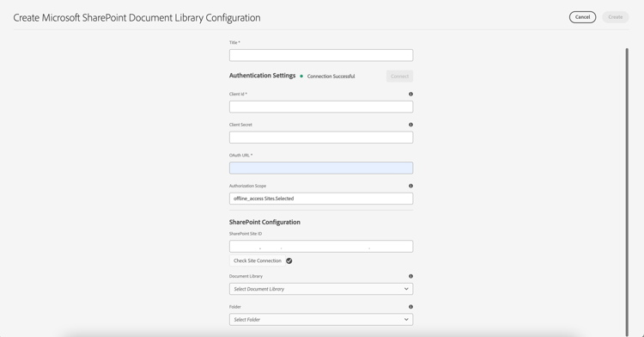The height and width of the screenshot is (337, 644).
Task: Focus the Client Id input field
Action: tap(321, 107)
